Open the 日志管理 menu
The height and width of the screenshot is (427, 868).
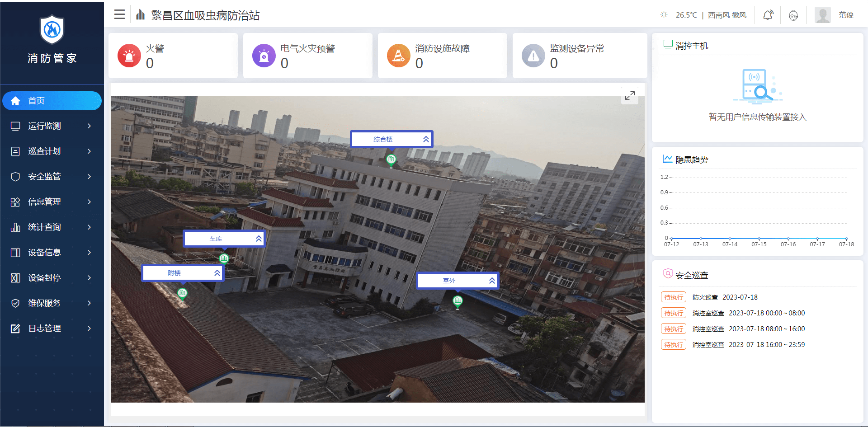click(52, 328)
